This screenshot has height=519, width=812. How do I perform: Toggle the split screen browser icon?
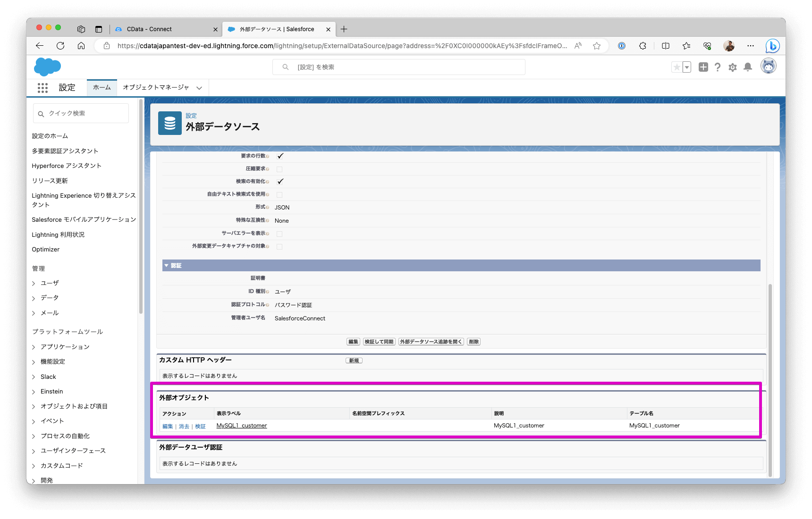tap(666, 46)
